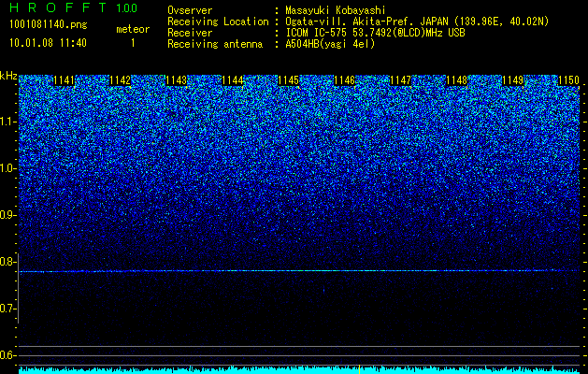Click the Receiving antenna label
Viewport: 588px width, 374px height.
pos(215,44)
